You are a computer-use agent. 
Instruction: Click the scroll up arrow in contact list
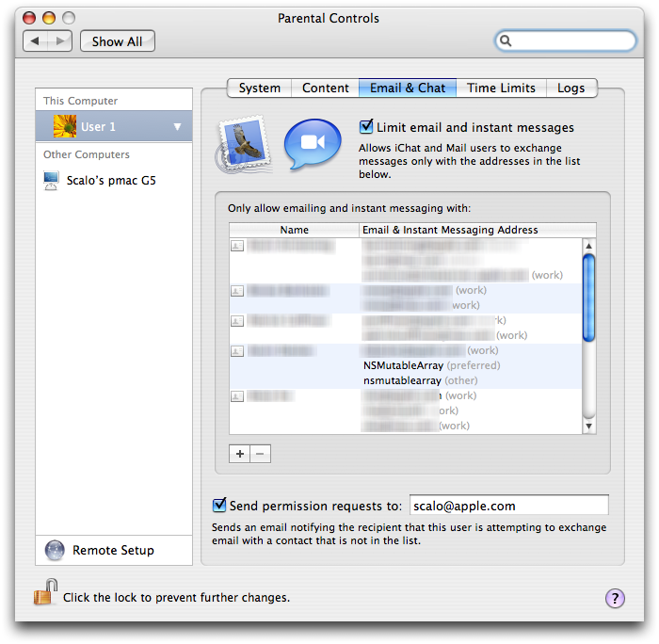pos(588,246)
